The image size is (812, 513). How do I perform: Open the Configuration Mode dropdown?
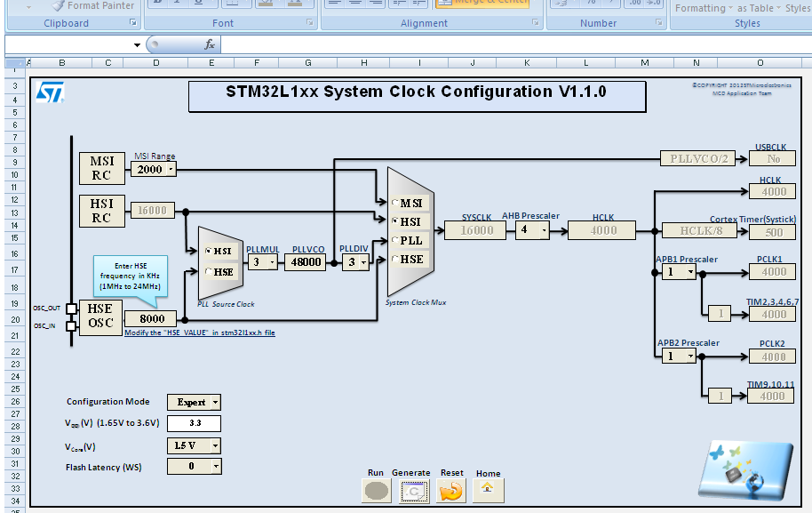[x=215, y=402]
